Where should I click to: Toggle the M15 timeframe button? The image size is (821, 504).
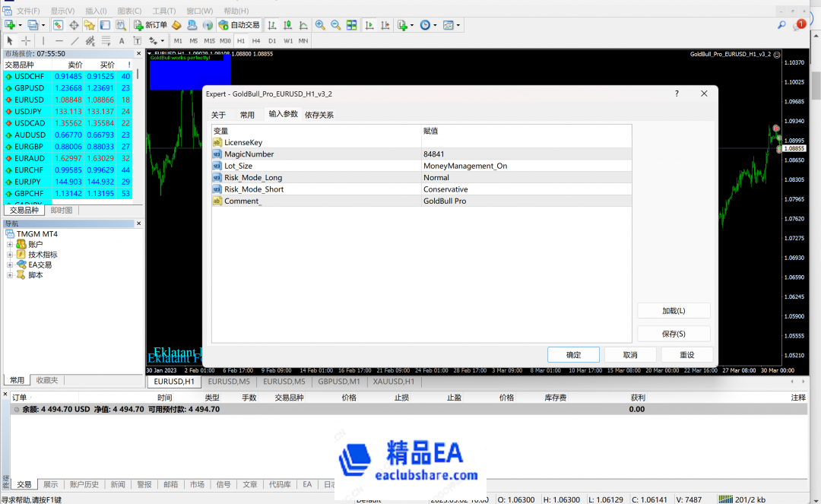[x=210, y=40]
